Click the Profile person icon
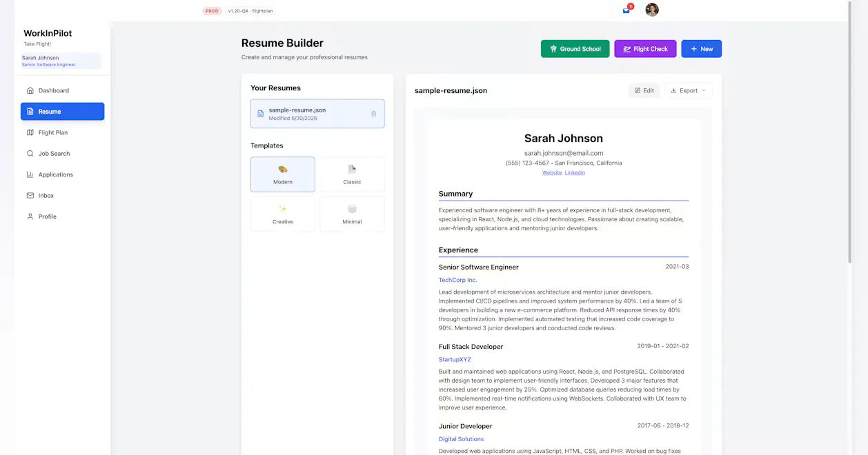 click(x=30, y=216)
